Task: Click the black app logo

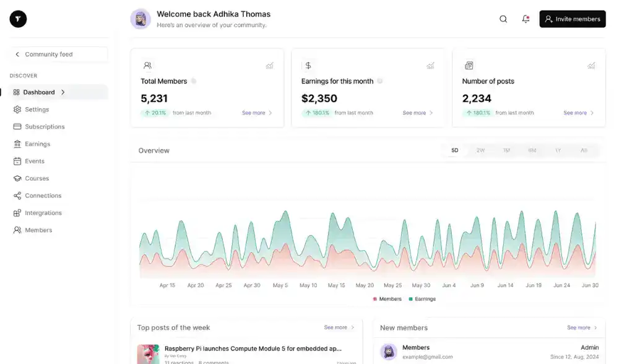Action: (x=18, y=19)
